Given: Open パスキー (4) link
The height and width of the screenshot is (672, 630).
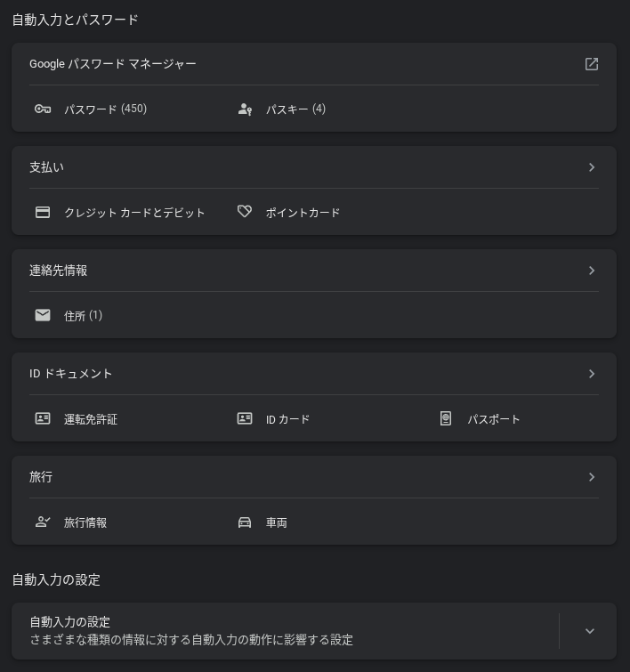Looking at the screenshot, I should coord(295,109).
